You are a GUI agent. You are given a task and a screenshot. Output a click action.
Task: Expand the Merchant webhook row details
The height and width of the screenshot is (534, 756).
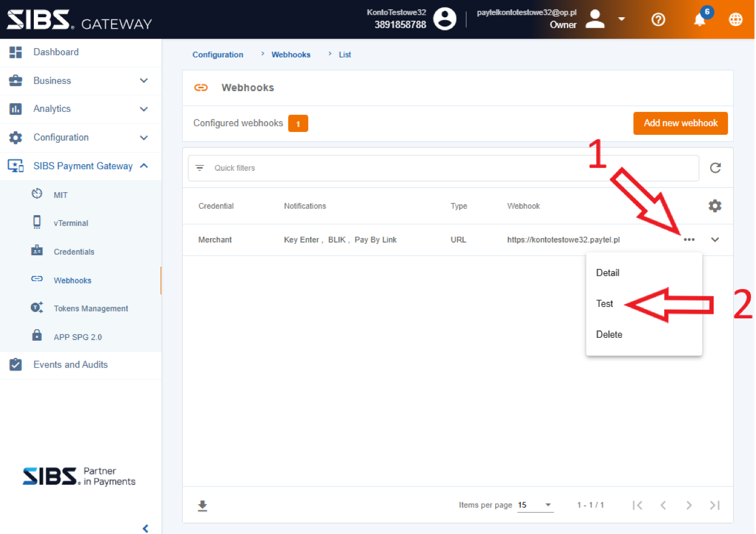coord(715,240)
